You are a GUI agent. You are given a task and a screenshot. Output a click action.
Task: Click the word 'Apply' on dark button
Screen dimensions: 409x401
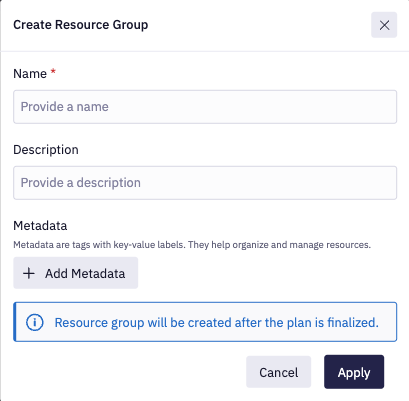click(354, 373)
